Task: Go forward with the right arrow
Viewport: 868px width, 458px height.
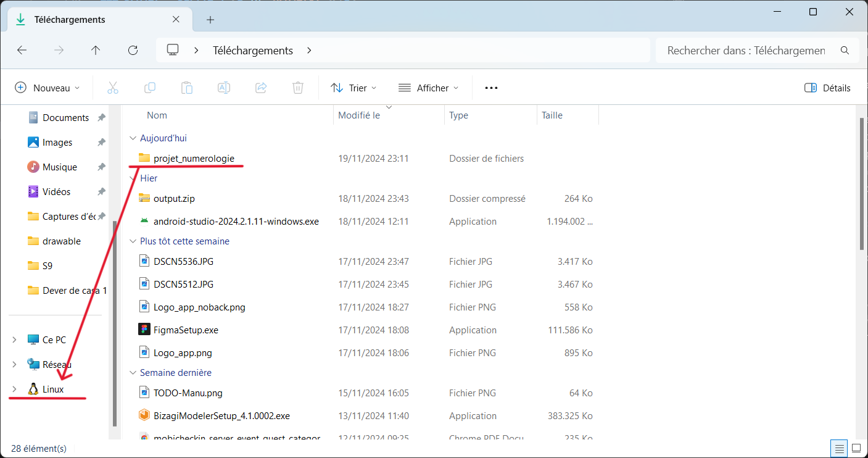Action: coord(59,51)
